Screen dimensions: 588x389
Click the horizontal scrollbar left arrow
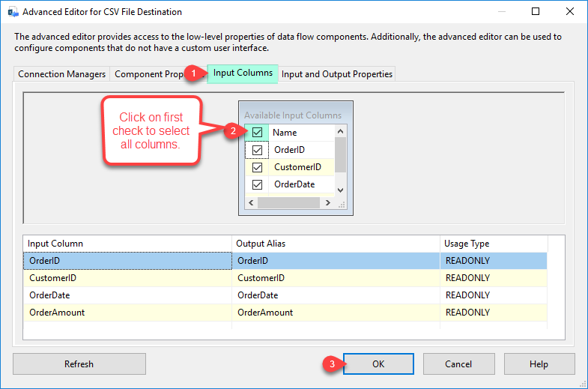[x=251, y=202]
